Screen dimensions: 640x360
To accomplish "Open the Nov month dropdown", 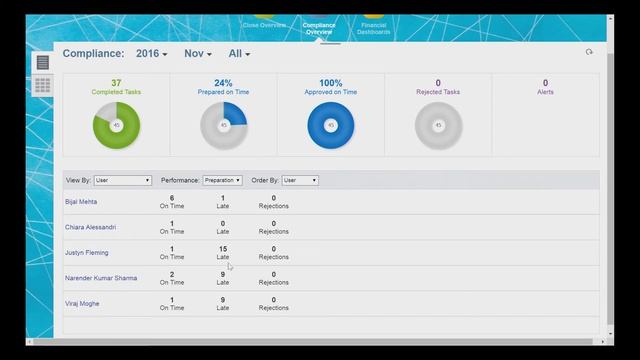I will [198, 53].
